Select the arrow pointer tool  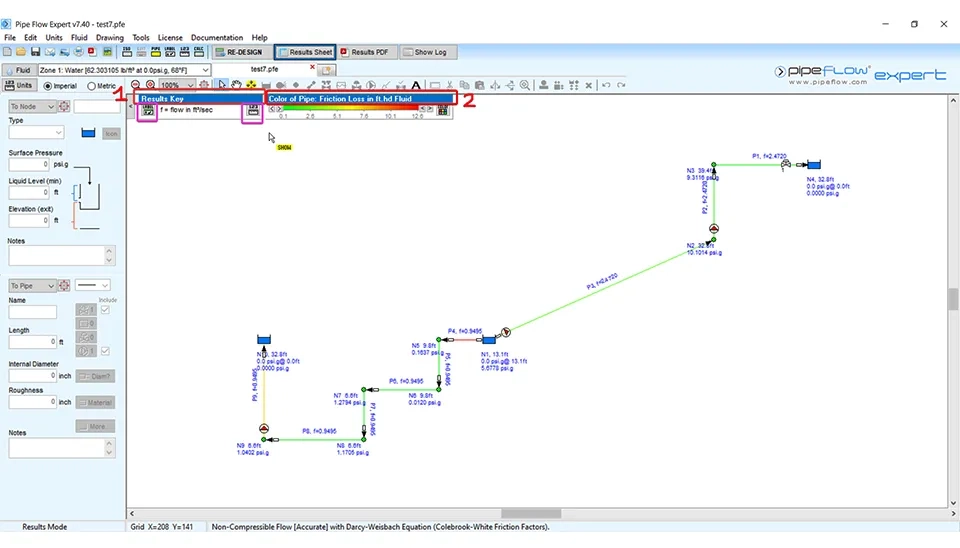tap(222, 86)
